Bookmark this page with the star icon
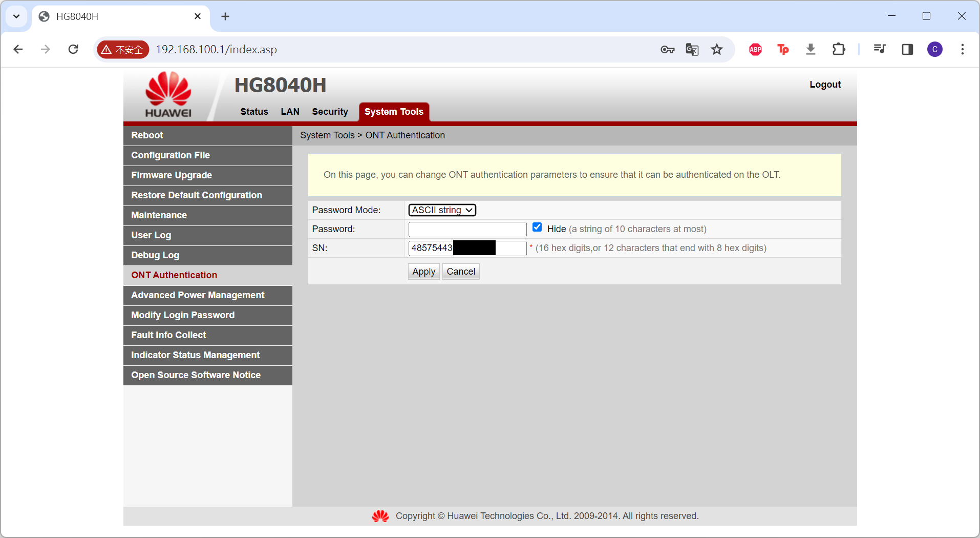This screenshot has width=980, height=538. pyautogui.click(x=717, y=49)
